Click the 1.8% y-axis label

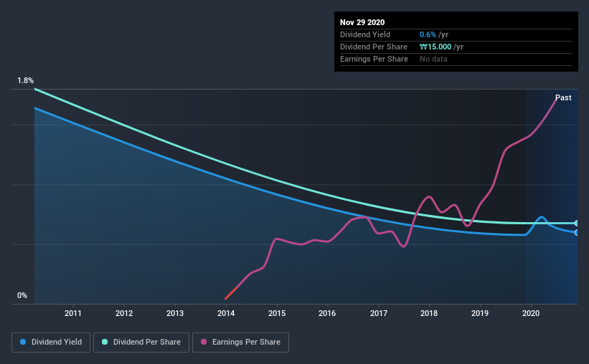click(25, 81)
